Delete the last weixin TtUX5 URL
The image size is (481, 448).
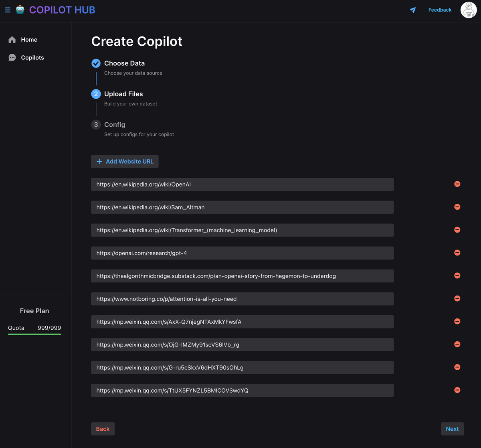pos(457,390)
